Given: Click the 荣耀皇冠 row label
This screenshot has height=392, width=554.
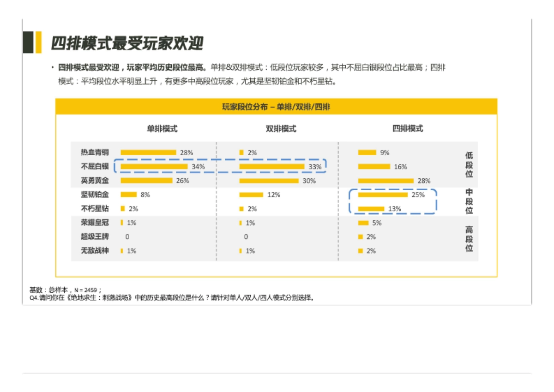Looking at the screenshot, I should tap(95, 223).
